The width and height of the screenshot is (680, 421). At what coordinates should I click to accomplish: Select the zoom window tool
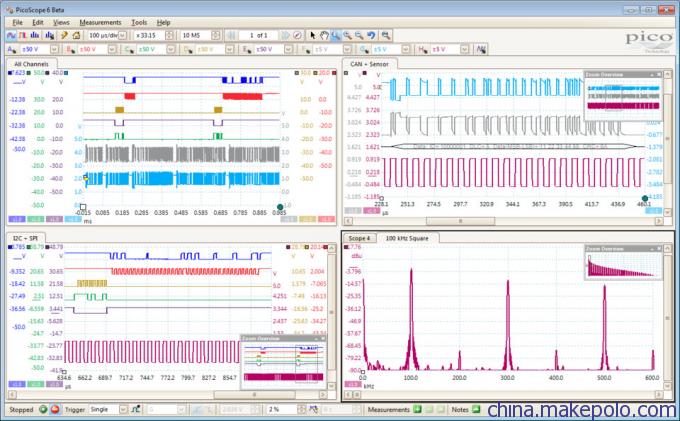coord(336,35)
